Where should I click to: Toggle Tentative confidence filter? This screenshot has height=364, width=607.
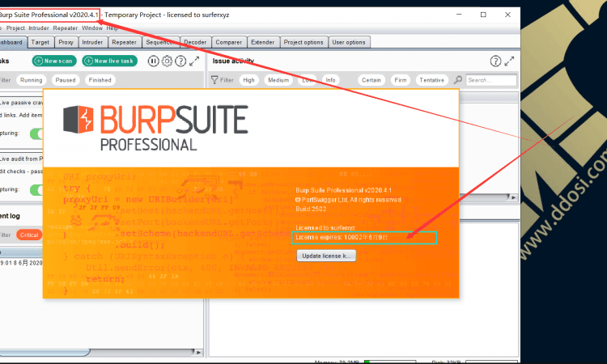431,80
